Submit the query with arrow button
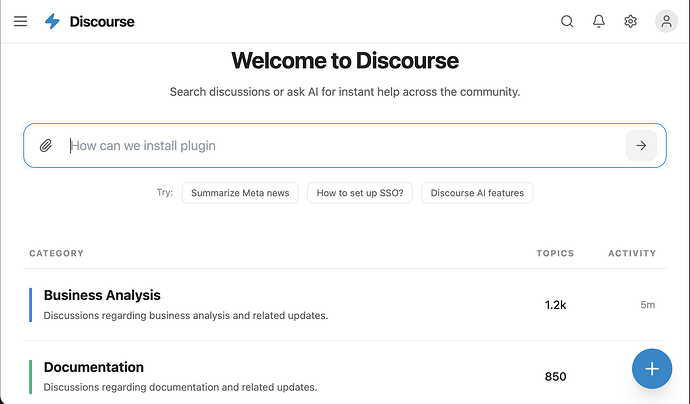690x404 pixels. [x=641, y=146]
